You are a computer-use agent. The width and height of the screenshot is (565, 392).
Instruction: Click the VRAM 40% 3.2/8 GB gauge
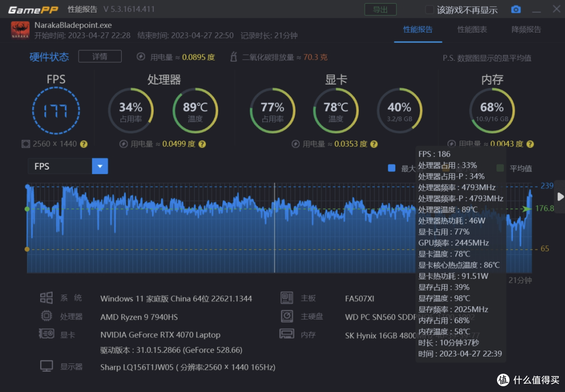tap(399, 110)
